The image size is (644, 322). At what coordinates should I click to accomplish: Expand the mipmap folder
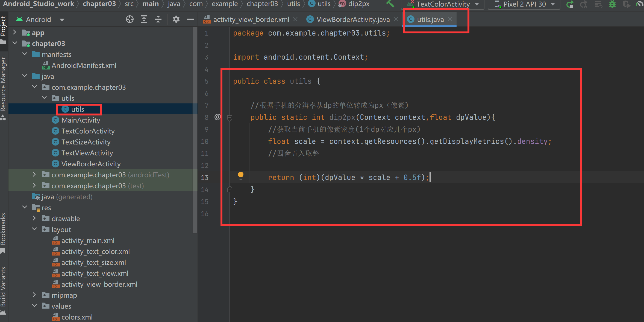click(34, 295)
